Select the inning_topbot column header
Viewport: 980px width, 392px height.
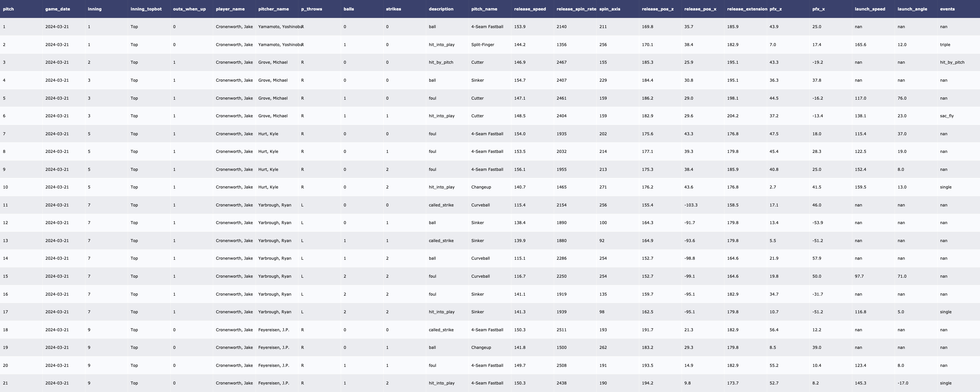pos(146,9)
